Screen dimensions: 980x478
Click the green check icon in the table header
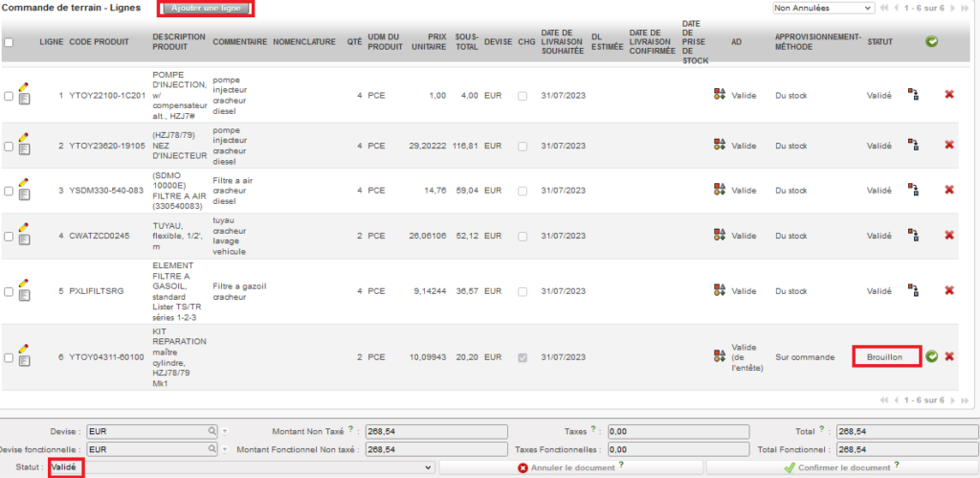pos(931,42)
